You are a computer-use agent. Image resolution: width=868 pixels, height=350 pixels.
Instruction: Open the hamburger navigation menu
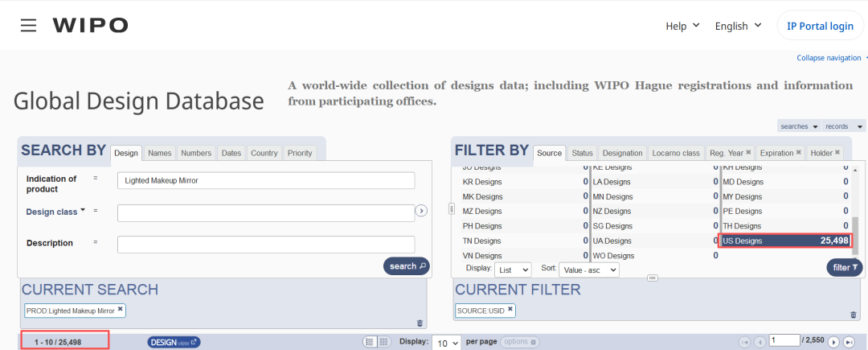point(29,26)
